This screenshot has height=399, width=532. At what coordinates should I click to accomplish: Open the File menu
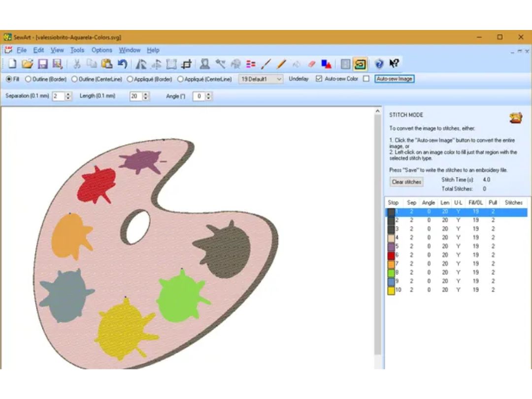point(21,50)
